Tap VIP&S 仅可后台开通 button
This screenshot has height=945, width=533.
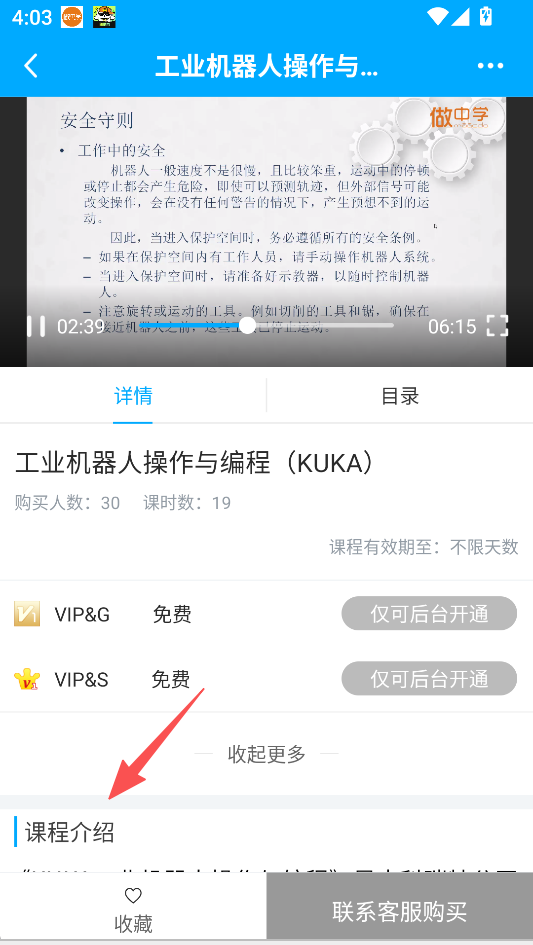[x=429, y=679]
